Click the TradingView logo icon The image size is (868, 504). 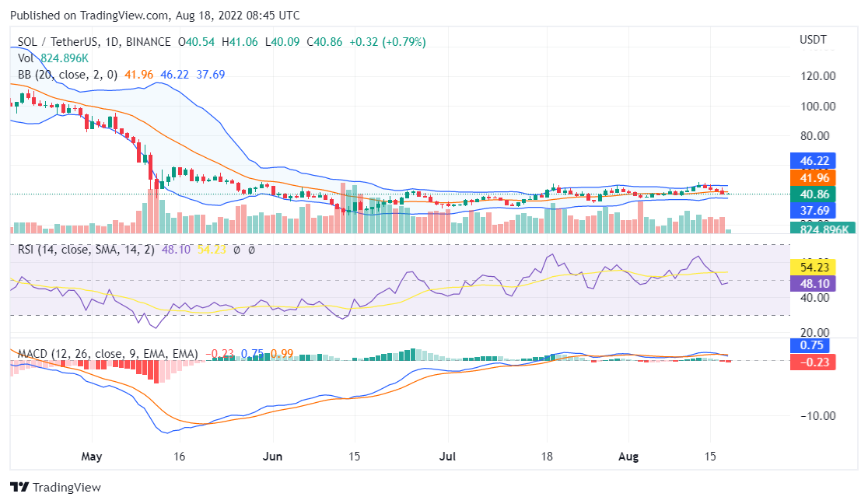click(x=19, y=488)
